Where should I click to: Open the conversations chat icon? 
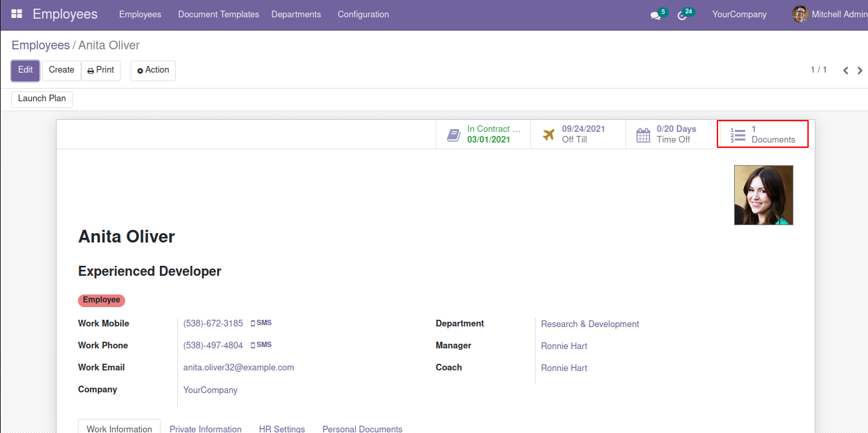tap(655, 15)
